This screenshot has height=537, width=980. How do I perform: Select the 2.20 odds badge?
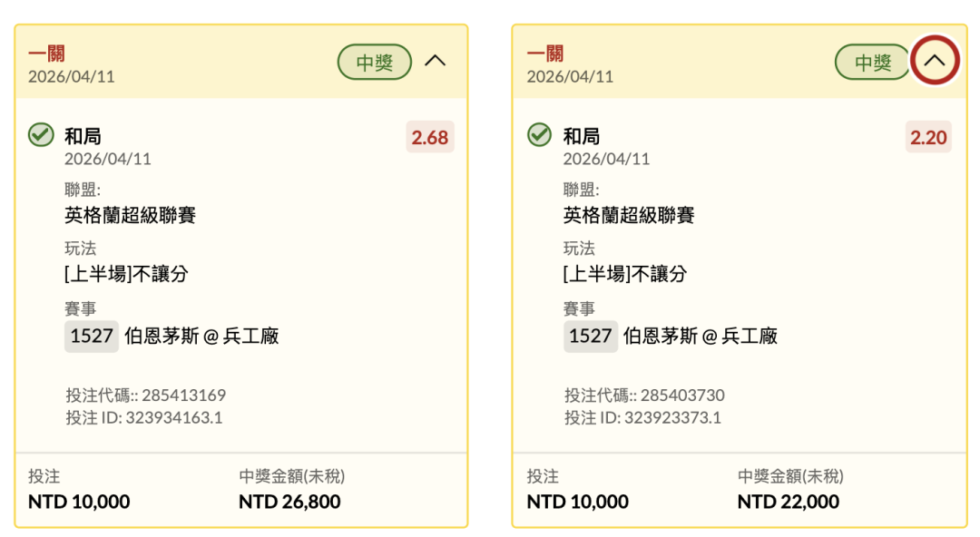coord(928,138)
